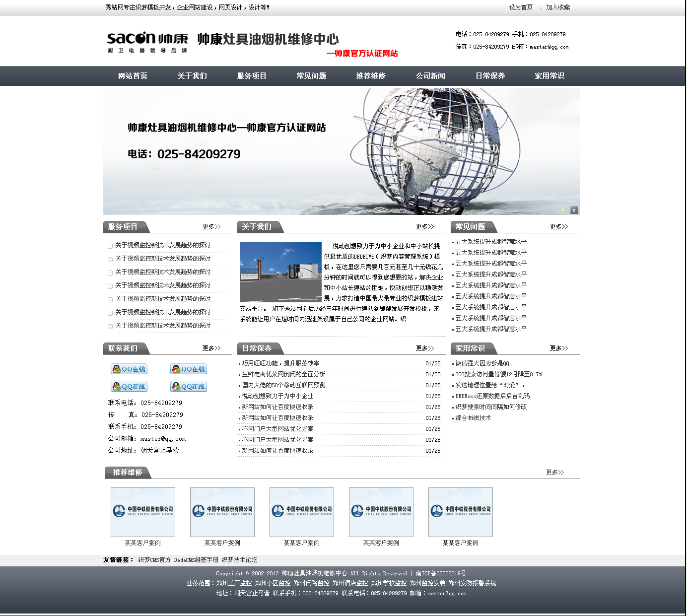Switch banner to slide 1

click(x=563, y=210)
